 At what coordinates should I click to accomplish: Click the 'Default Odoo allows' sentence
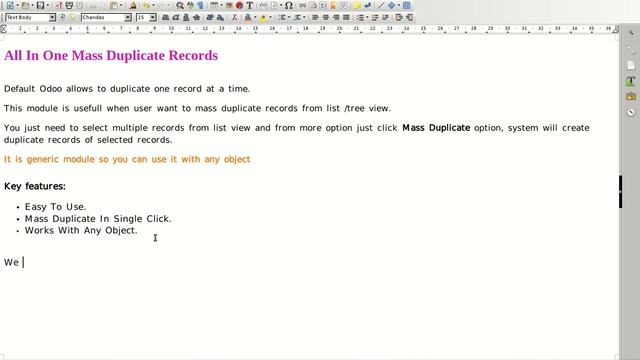tap(127, 89)
